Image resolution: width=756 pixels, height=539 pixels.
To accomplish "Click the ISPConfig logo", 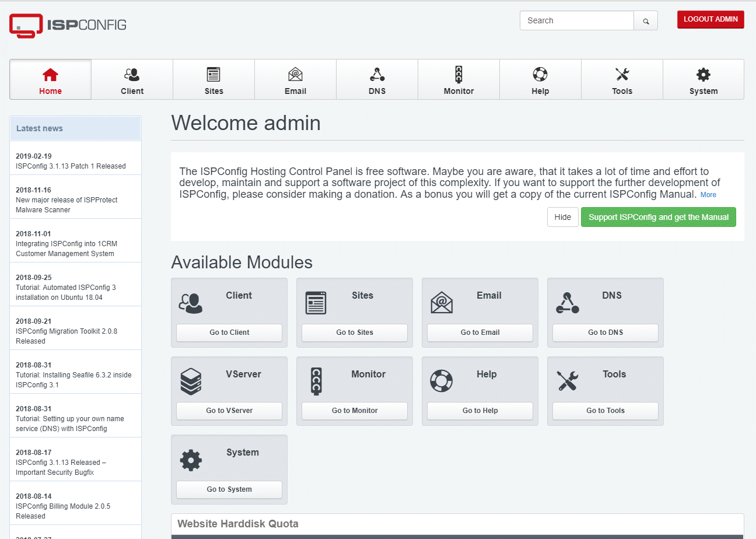I will [68, 25].
